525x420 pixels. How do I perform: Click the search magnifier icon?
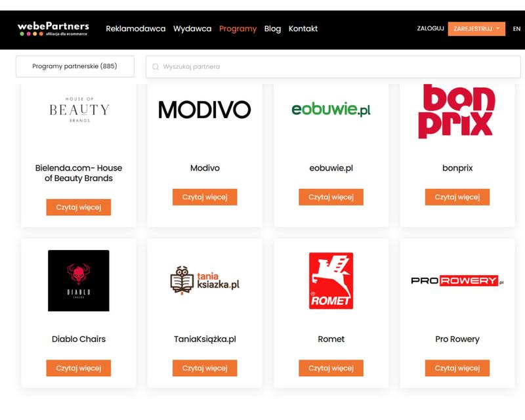point(156,67)
